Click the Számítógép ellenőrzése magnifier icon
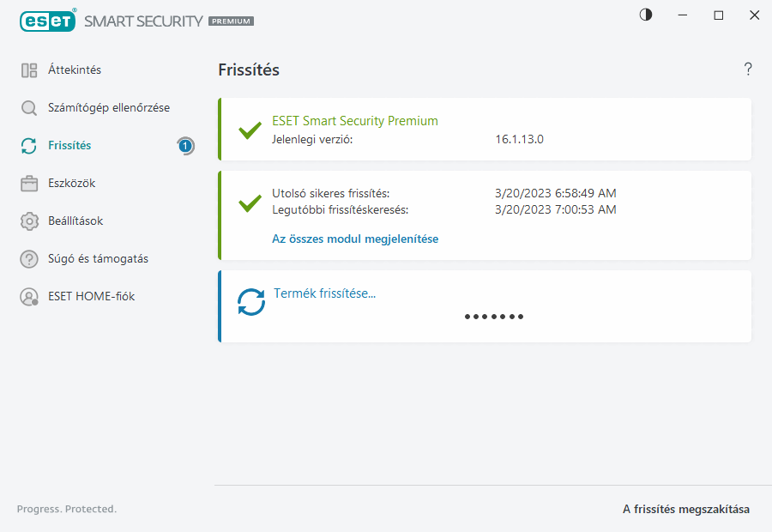772x532 pixels. pos(29,108)
